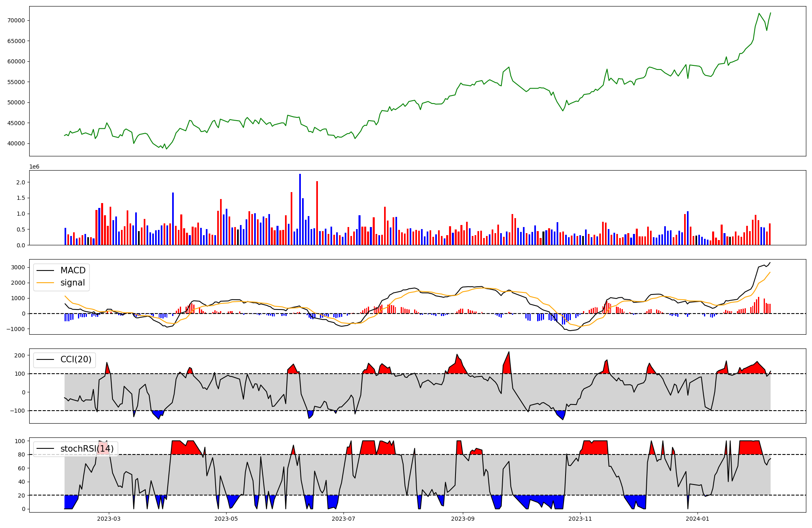812x528 pixels.
Task: Click the black MACD legend line
Action: (45, 270)
